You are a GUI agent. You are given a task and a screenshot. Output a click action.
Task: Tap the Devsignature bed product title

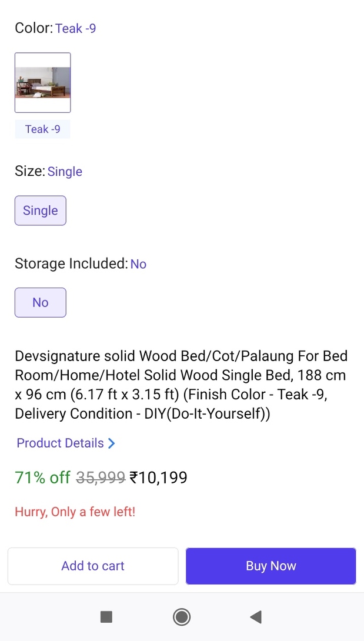coord(181,385)
